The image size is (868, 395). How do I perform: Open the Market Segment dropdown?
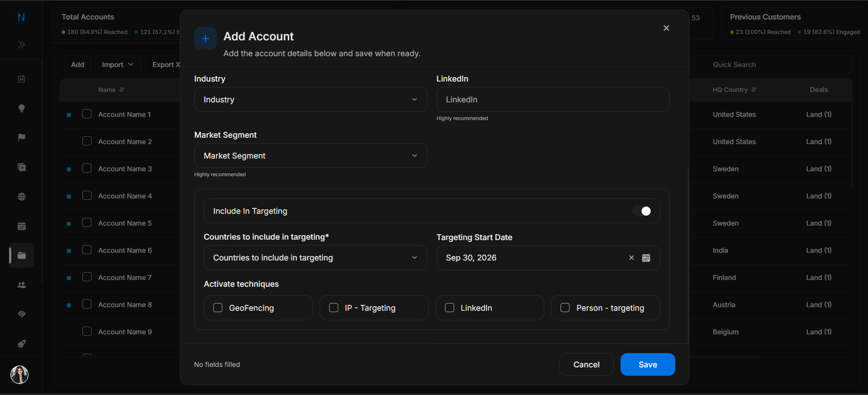click(x=311, y=156)
